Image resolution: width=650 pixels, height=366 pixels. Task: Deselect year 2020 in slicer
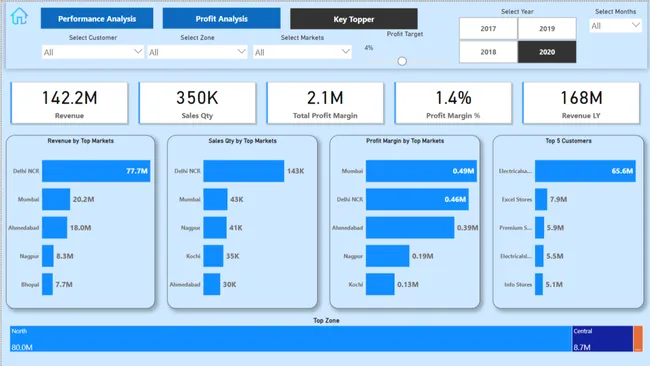(x=547, y=52)
